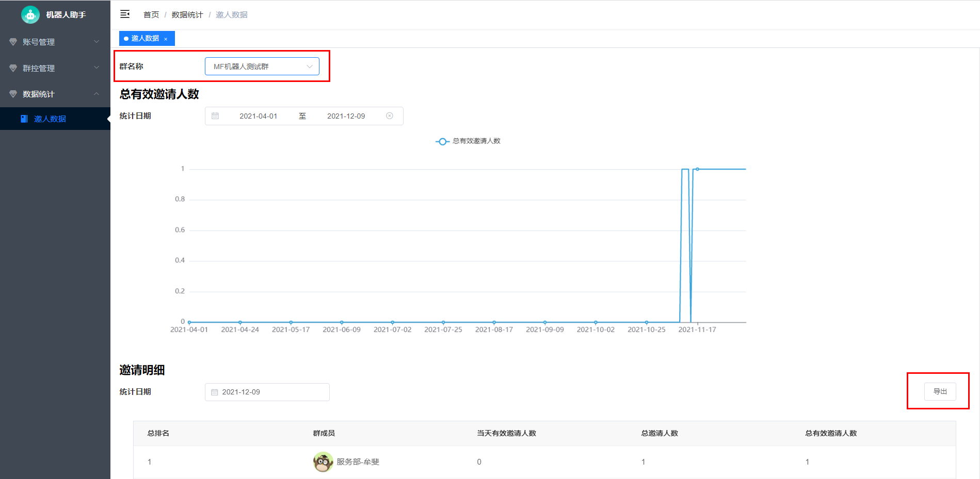The height and width of the screenshot is (479, 980).
Task: Select the 邀人数据 tab
Action: [144, 38]
